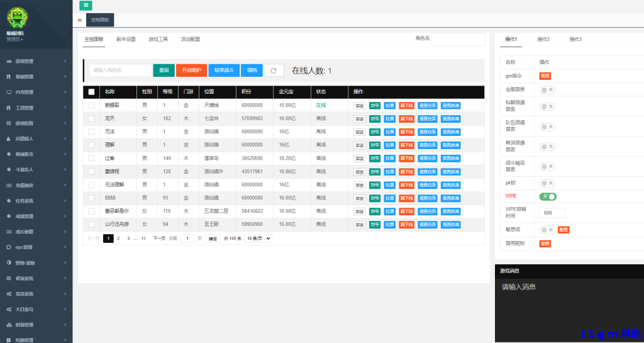This screenshot has width=644, height=343.
Task: Click the orange 开启维护 button
Action: [x=191, y=70]
